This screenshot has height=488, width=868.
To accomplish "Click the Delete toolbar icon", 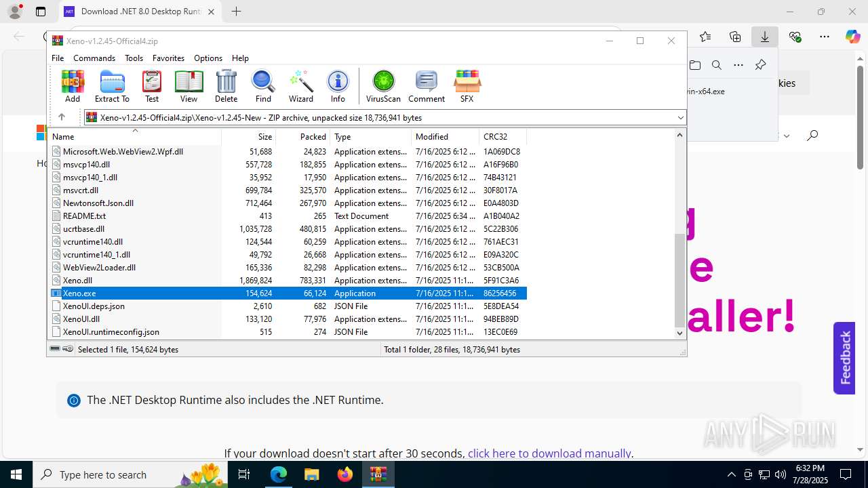I will (x=226, y=86).
